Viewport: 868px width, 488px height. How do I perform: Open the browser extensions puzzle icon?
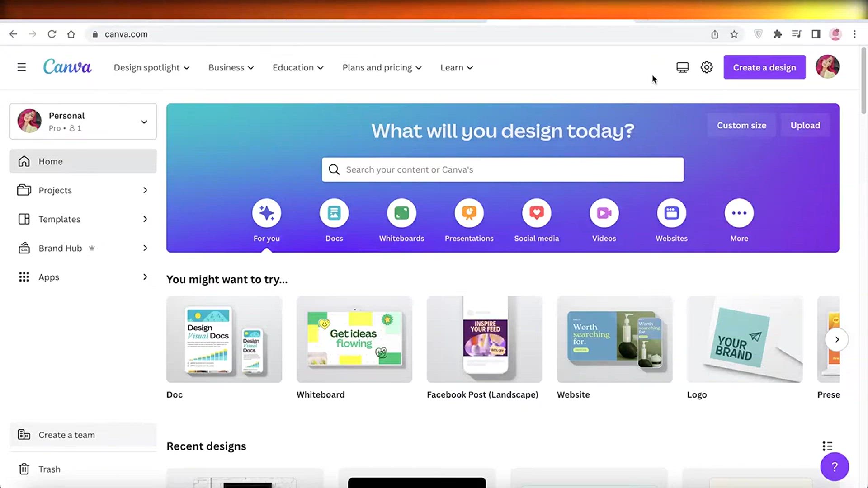click(x=778, y=34)
